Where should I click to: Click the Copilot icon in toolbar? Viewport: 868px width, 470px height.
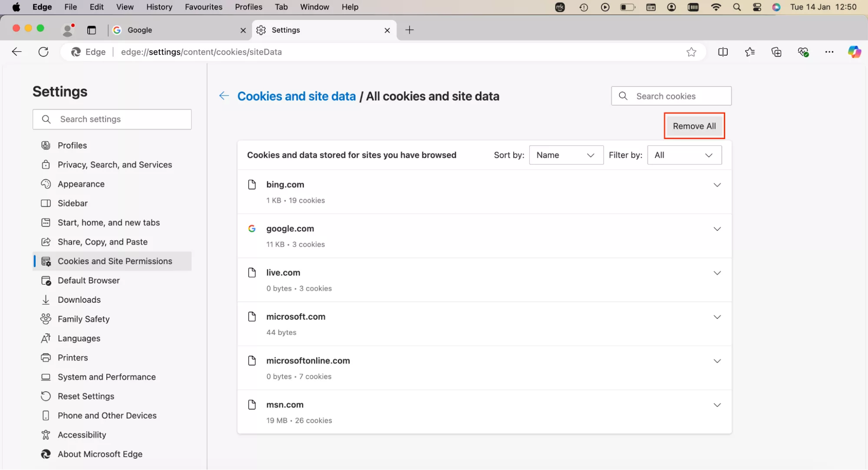click(854, 52)
